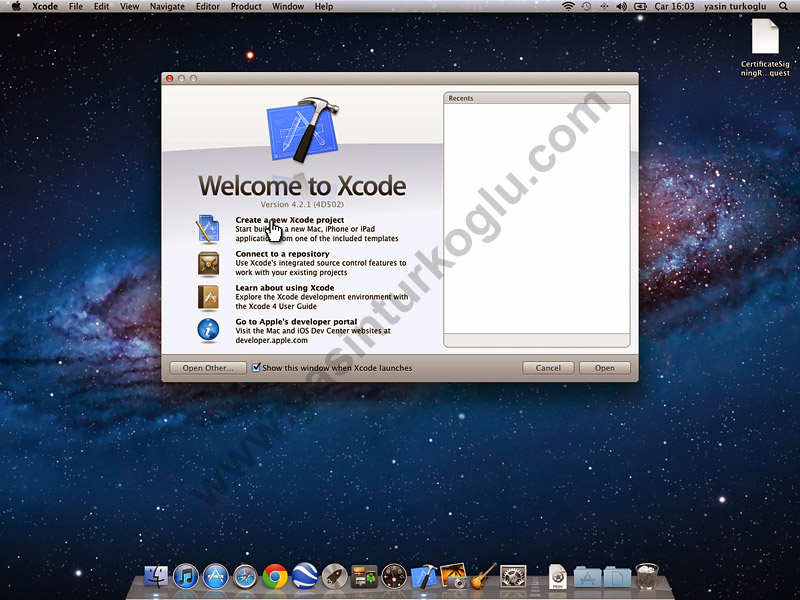Open the Applications folder stack in the Dock
The height and width of the screenshot is (600, 800).
[x=587, y=577]
